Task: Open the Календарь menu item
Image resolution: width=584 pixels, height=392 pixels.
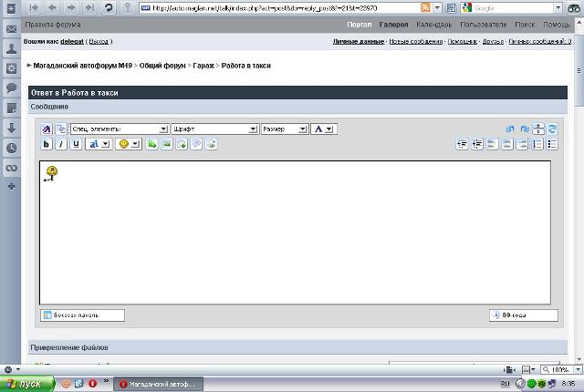Action: [x=433, y=25]
